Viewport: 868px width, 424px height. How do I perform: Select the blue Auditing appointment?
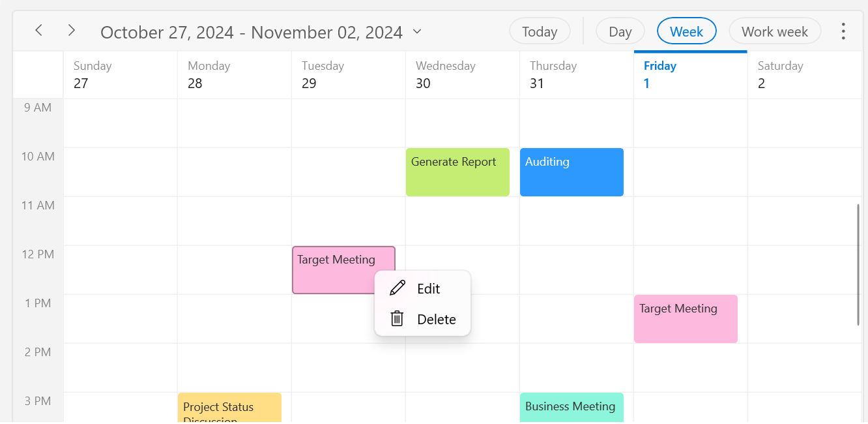coord(571,173)
